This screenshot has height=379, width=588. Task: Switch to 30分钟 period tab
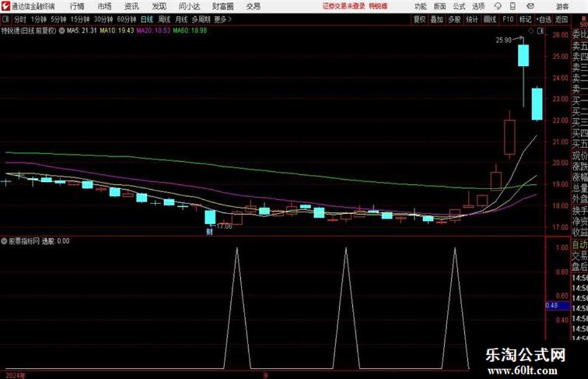(103, 19)
